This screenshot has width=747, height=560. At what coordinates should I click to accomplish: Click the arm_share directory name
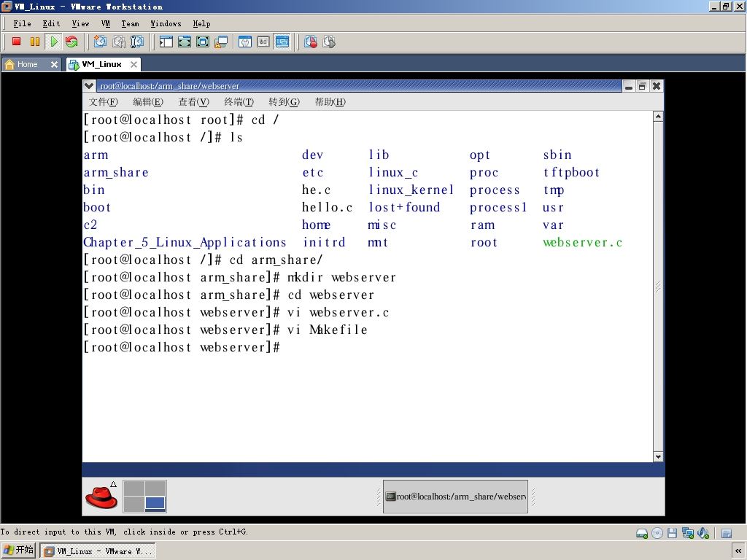(116, 172)
